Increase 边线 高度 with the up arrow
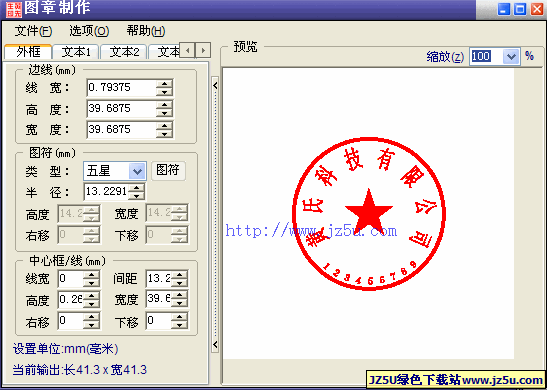The width and height of the screenshot is (547, 390). point(164,105)
